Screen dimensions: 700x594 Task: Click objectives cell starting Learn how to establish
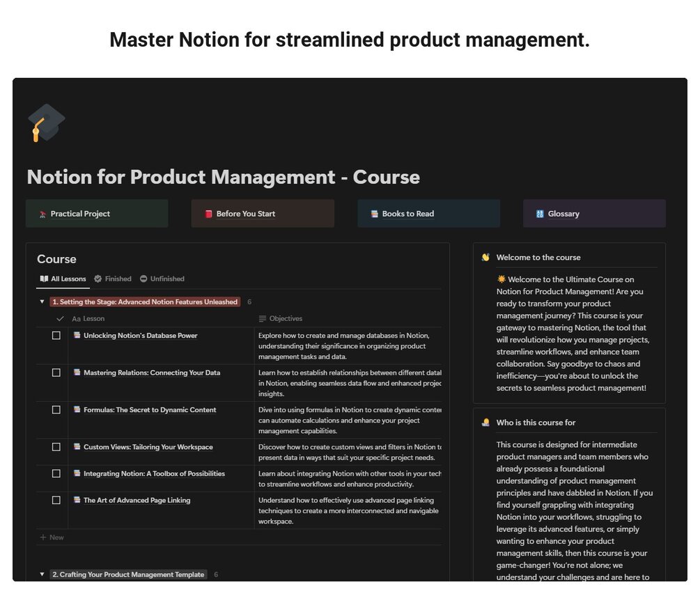tap(348, 383)
